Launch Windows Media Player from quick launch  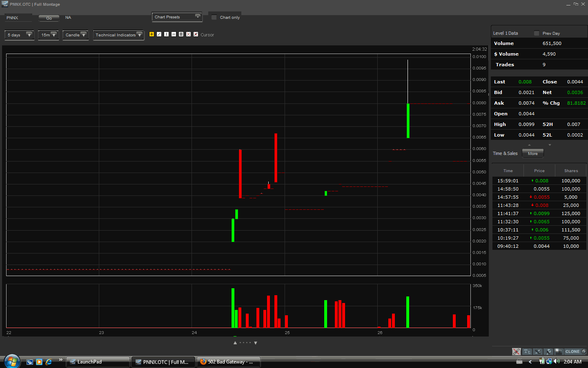coord(39,362)
